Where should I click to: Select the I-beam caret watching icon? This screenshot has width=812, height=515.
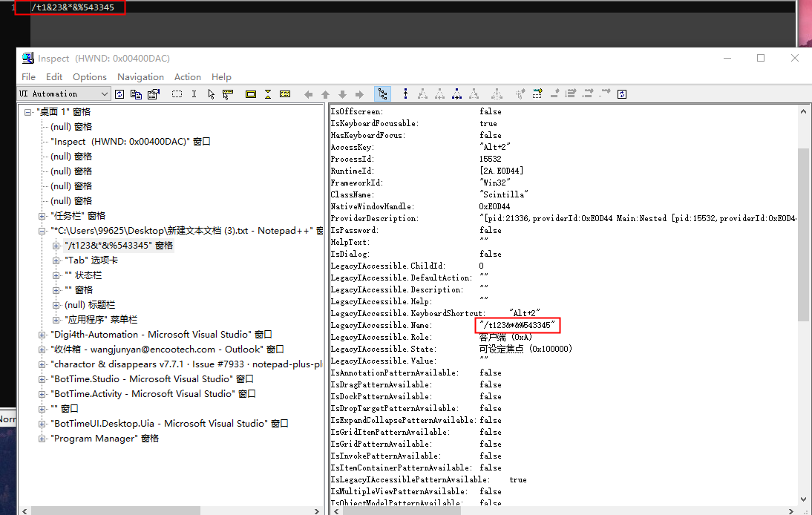194,94
